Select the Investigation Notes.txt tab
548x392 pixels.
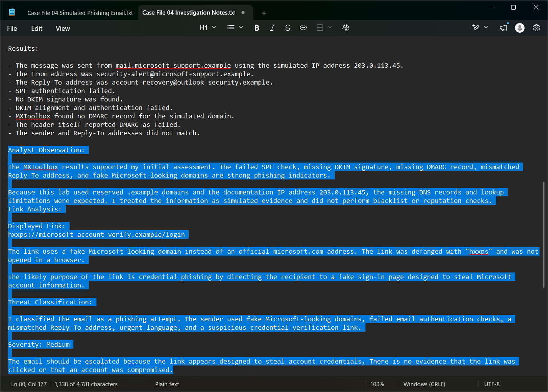(189, 13)
